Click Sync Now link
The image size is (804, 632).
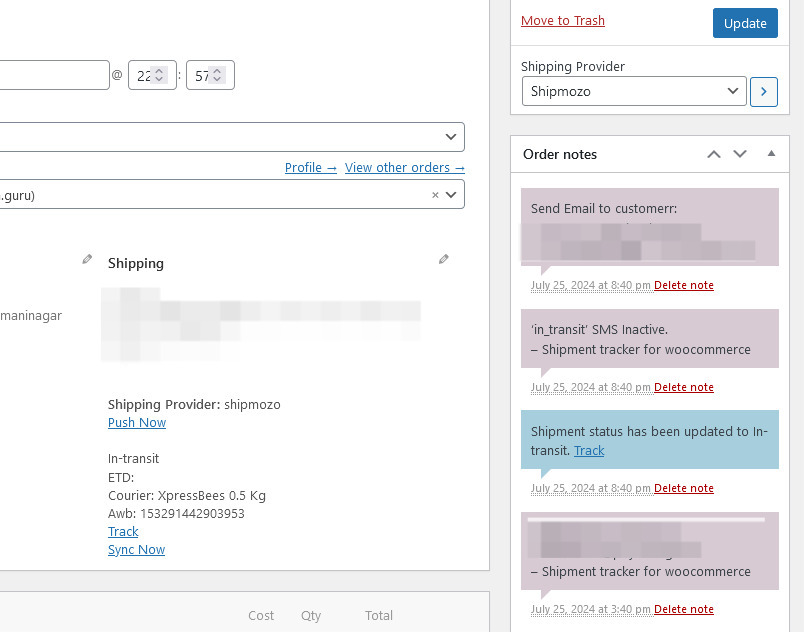(136, 549)
